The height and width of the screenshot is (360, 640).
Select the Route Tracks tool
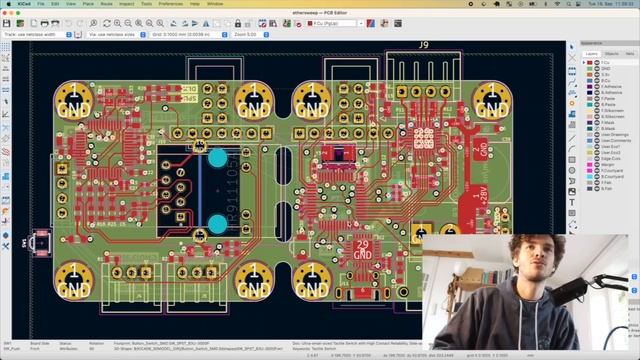click(x=572, y=82)
